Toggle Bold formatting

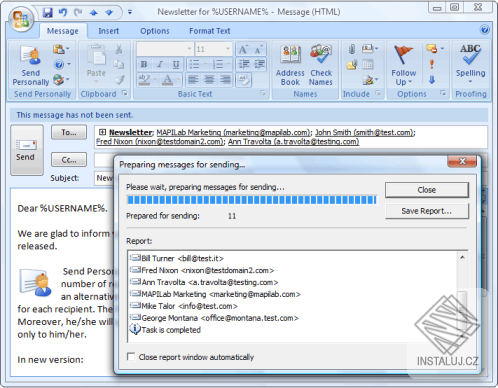coord(144,64)
